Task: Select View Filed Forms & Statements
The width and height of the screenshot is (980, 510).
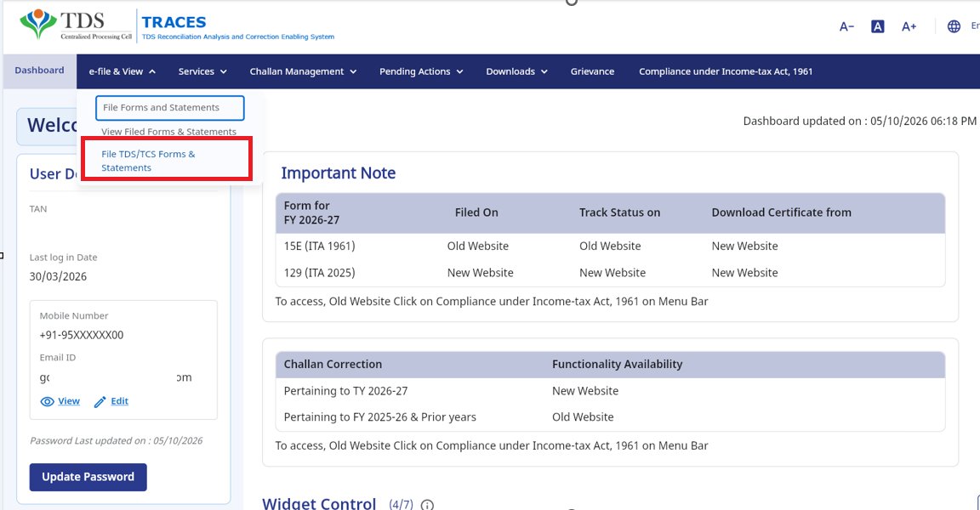Action: 168,132
